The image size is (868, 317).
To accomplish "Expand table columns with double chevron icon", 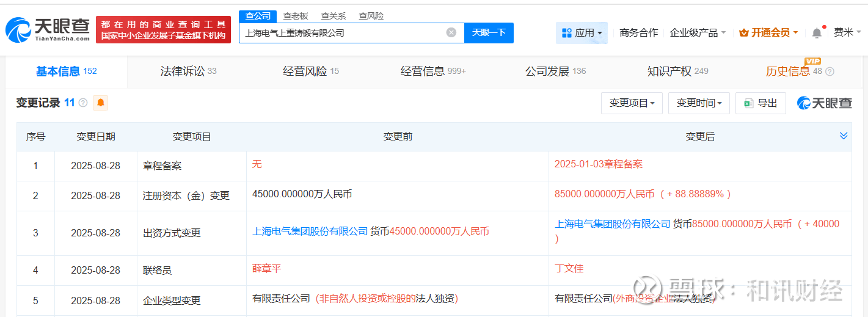I will (844, 136).
